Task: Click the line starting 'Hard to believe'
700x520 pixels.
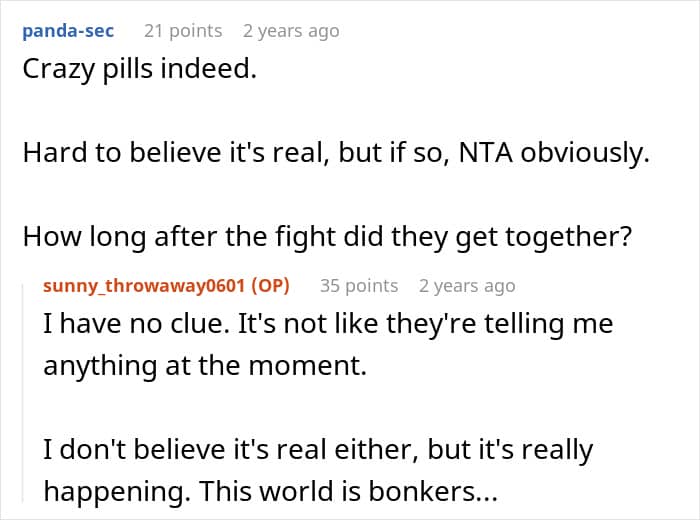Action: 336,153
